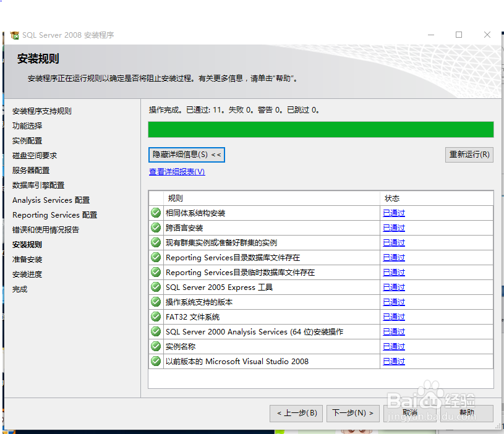Viewport: 504px width, 434px height.
Task: Click the check beside SQL Server 2000 Analysis Services 安装操作
Action: point(155,331)
